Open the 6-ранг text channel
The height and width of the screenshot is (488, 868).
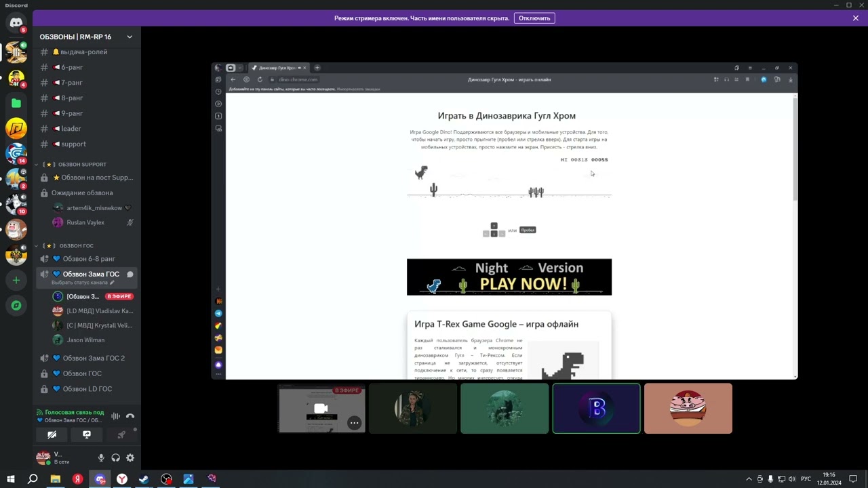coord(86,67)
